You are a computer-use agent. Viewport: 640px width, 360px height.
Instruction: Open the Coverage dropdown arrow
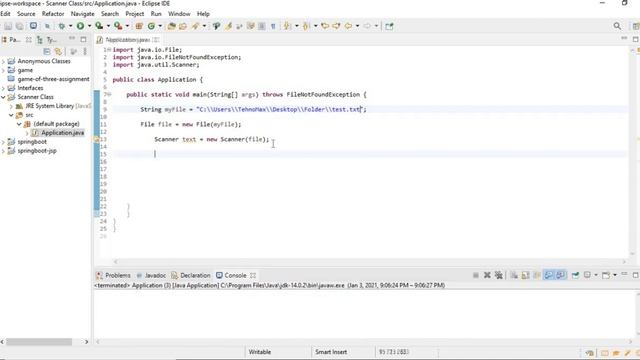[108, 26]
